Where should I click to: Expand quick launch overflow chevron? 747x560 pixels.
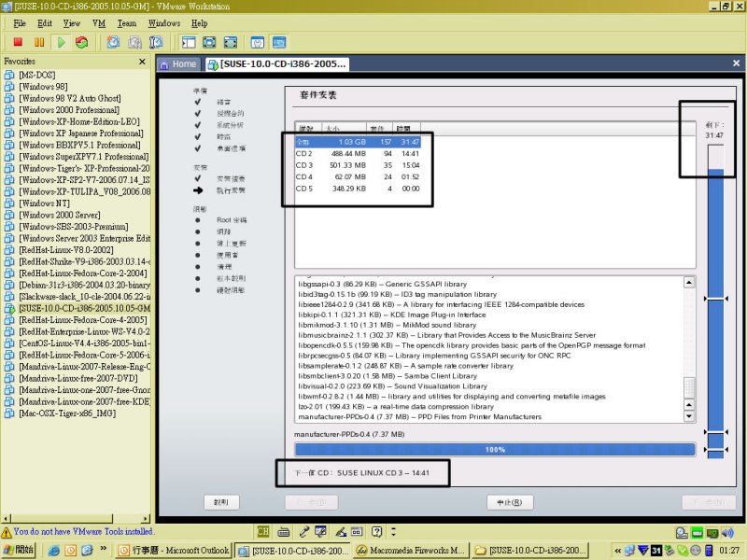tap(104, 549)
